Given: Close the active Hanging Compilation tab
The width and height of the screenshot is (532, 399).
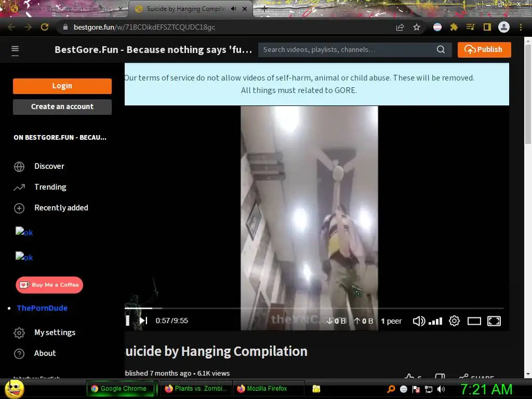Looking at the screenshot, I should coord(245,9).
